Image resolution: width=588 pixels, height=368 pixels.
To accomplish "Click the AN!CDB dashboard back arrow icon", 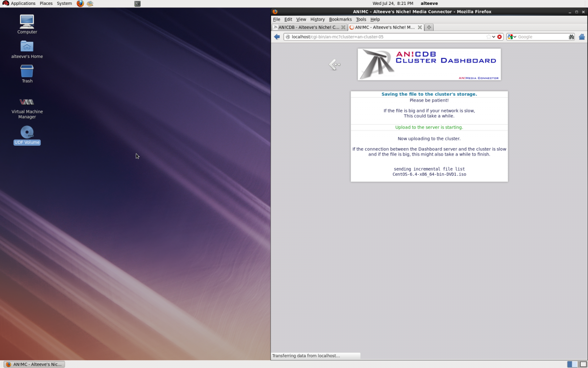I will (x=335, y=64).
